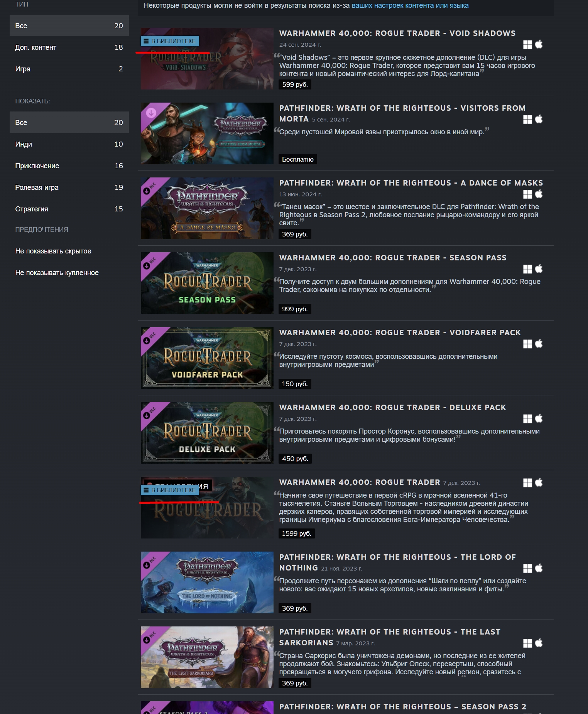Open the content or language settings link

click(410, 5)
